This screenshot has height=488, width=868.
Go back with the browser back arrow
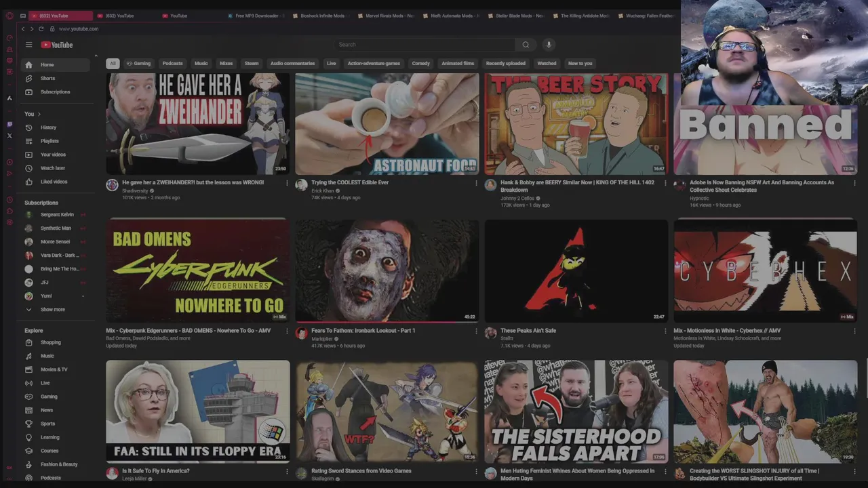22,29
